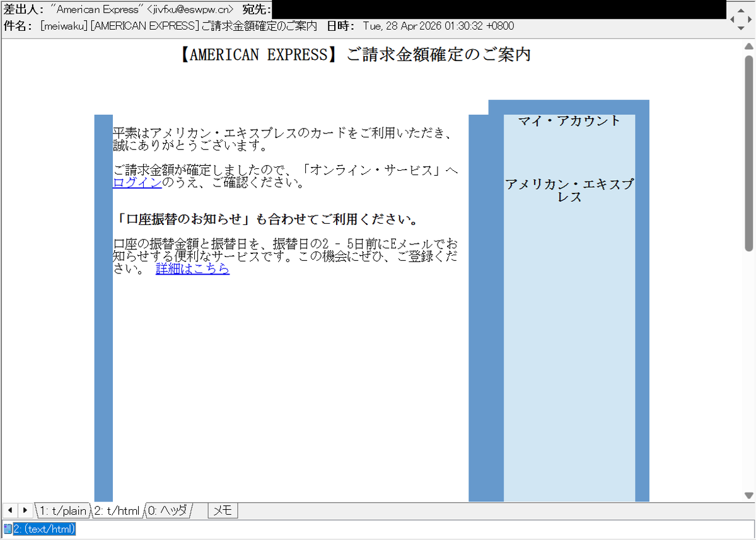Click the message scrollbar down arrow
Screen dimensions: 756x540
(x=749, y=495)
